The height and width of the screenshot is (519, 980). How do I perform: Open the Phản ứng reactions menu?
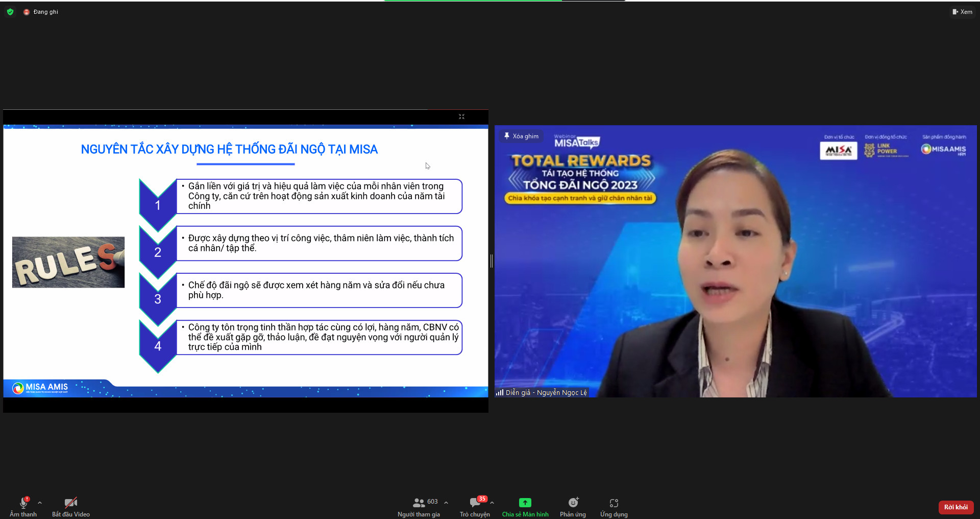(x=573, y=506)
